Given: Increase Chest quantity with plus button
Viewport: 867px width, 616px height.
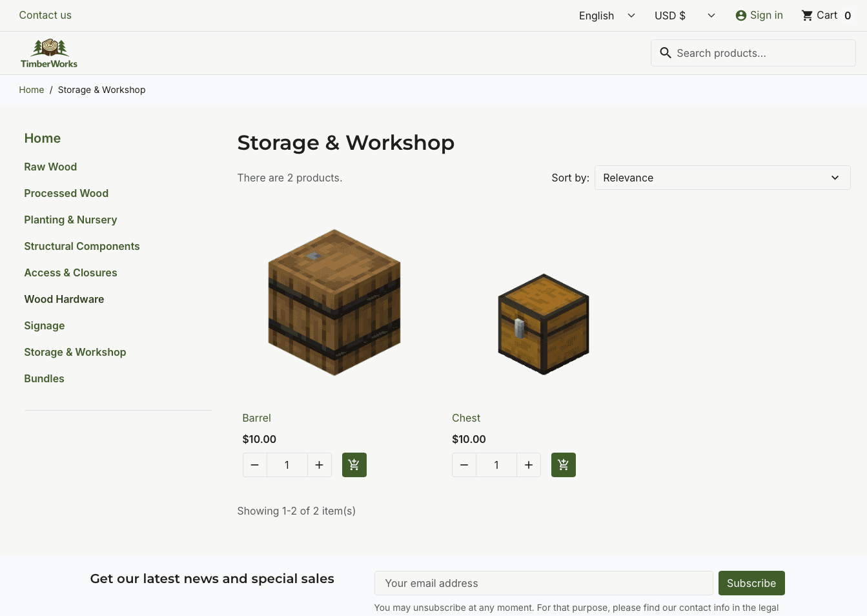Looking at the screenshot, I should [x=529, y=465].
